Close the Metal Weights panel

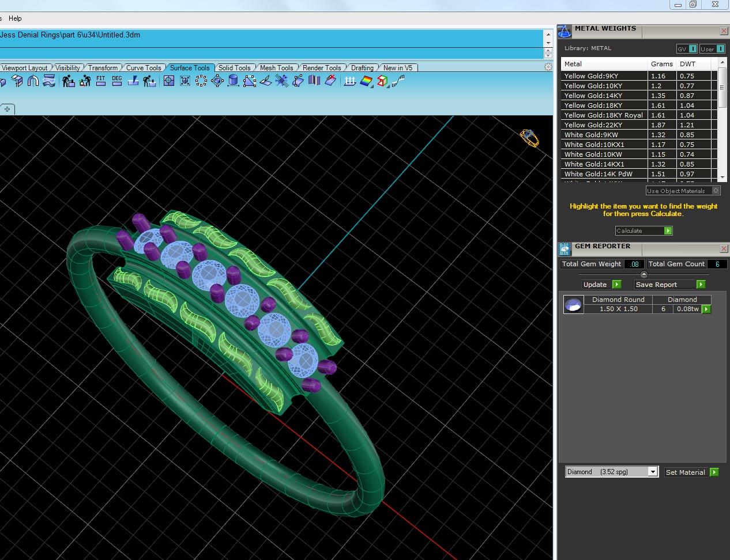(724, 31)
